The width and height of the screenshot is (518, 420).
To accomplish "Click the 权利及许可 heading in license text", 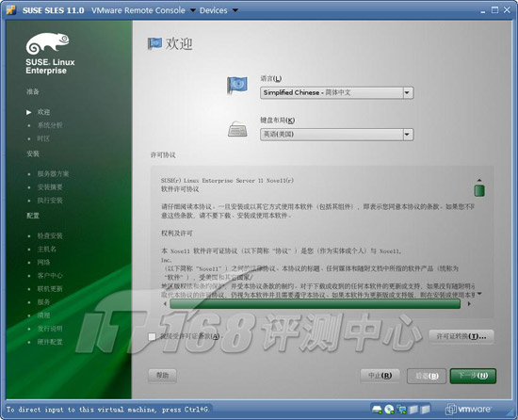I will click(x=177, y=234).
